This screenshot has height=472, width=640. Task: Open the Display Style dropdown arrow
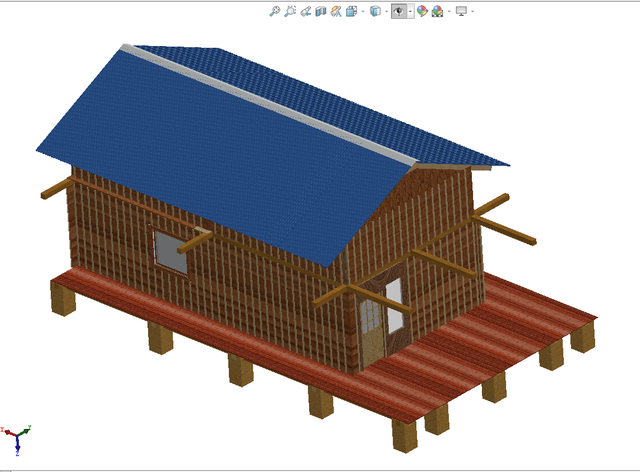coord(387,11)
